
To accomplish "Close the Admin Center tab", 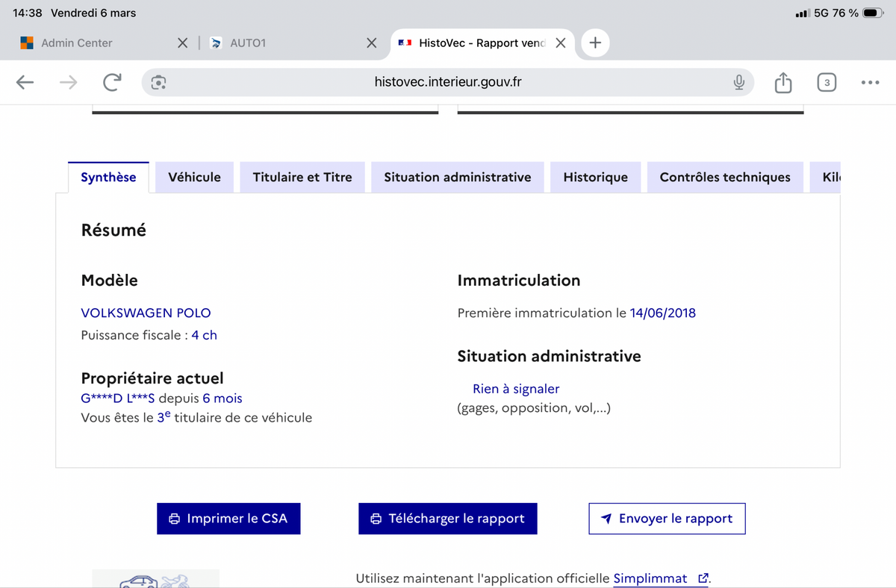I will point(182,43).
